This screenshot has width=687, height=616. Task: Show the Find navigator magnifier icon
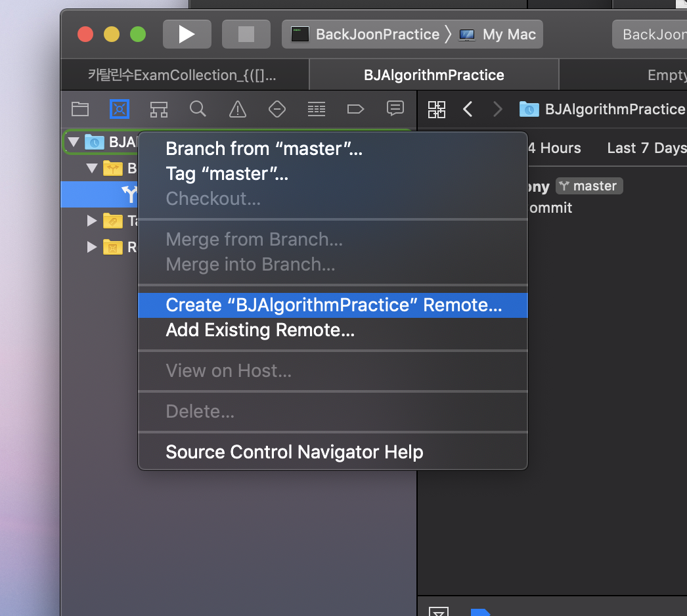[198, 108]
